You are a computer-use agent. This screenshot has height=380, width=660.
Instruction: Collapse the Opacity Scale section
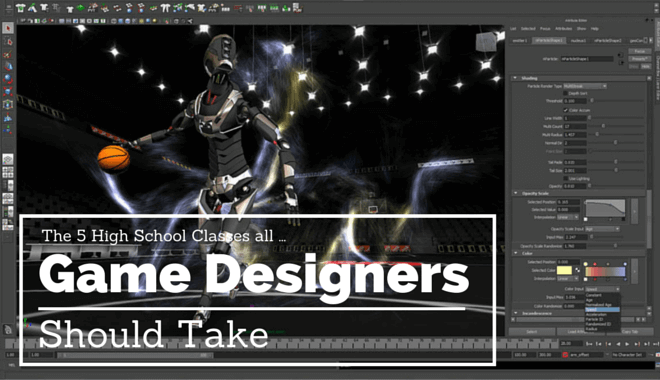click(515, 193)
